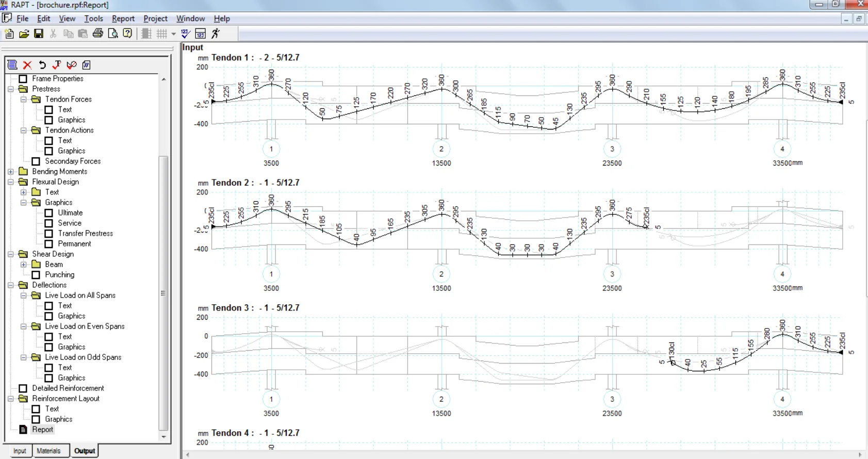Click the blue scroll icon in the tree panel
Image resolution: width=868 pixels, height=459 pixels.
[12, 65]
